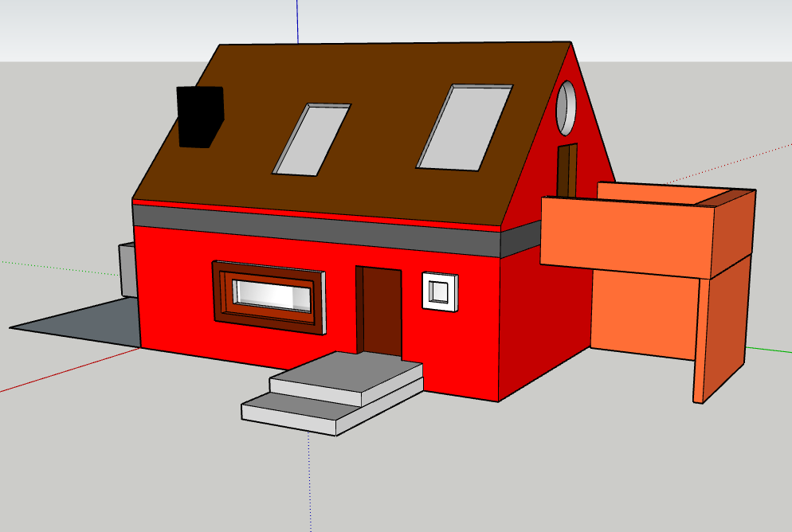The height and width of the screenshot is (532, 792).
Task: Select the dark red side wall of the house
Action: [544, 323]
